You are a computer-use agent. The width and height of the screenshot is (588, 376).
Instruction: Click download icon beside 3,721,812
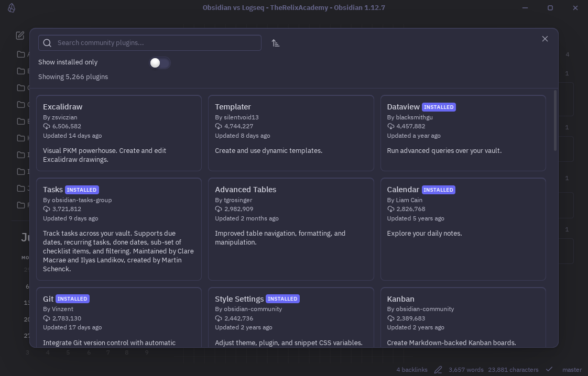point(47,209)
